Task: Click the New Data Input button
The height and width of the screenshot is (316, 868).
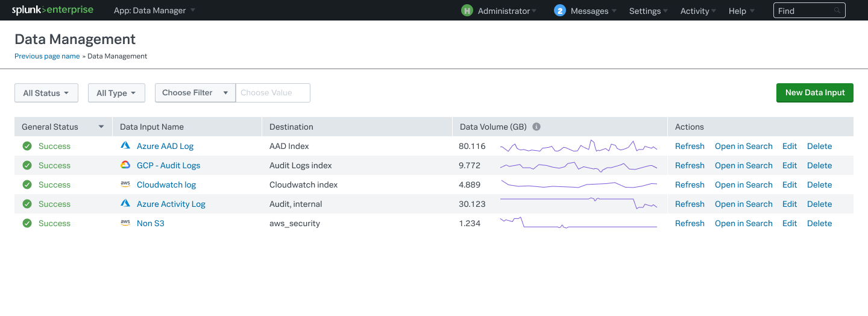Action: pyautogui.click(x=815, y=93)
